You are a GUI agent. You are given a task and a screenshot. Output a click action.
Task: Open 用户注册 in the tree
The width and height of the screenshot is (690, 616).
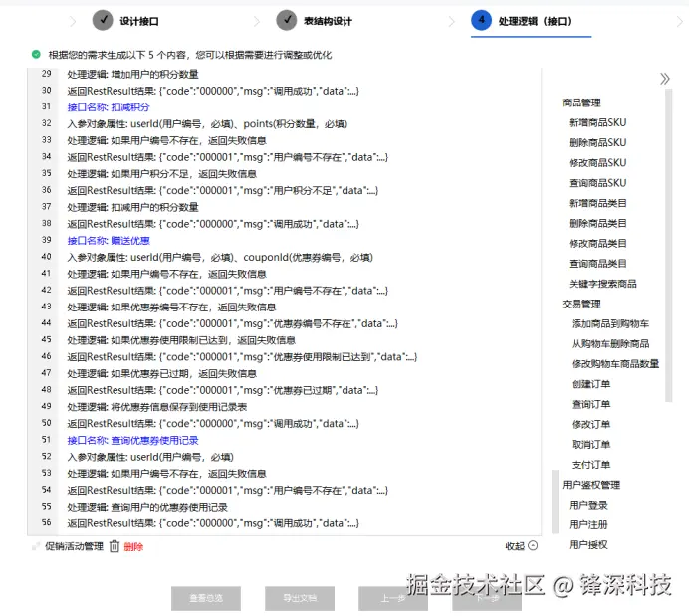(587, 525)
